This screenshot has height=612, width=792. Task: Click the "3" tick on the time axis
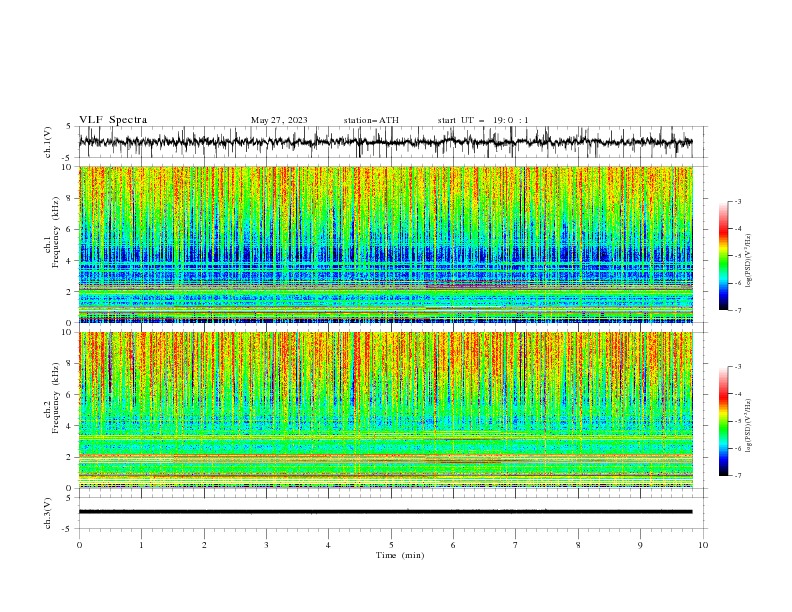(x=266, y=545)
